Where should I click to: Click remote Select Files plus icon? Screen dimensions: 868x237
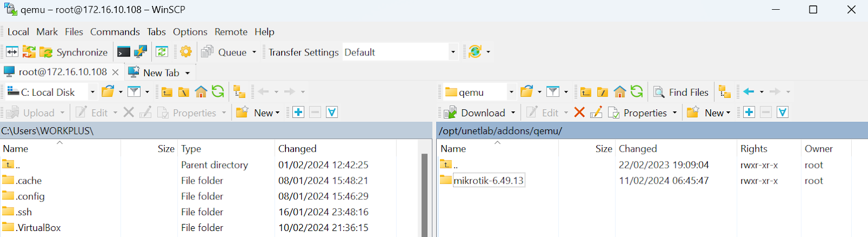749,113
